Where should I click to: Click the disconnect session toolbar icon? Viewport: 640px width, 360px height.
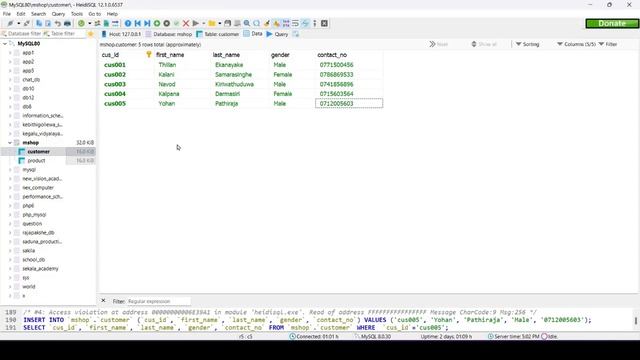pos(27,23)
